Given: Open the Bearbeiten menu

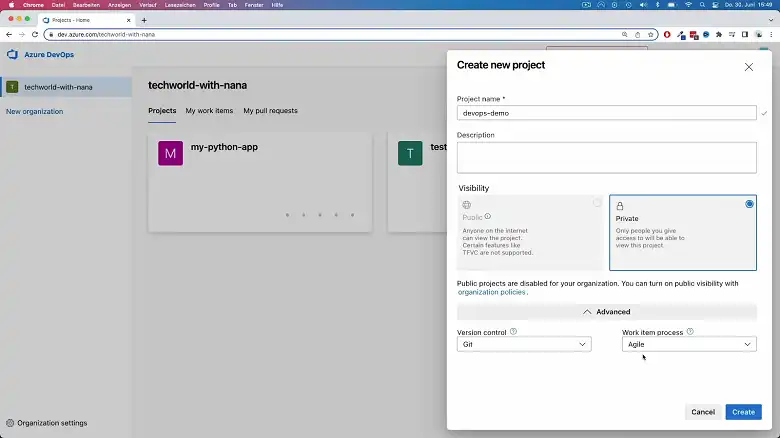Looking at the screenshot, I should [86, 5].
